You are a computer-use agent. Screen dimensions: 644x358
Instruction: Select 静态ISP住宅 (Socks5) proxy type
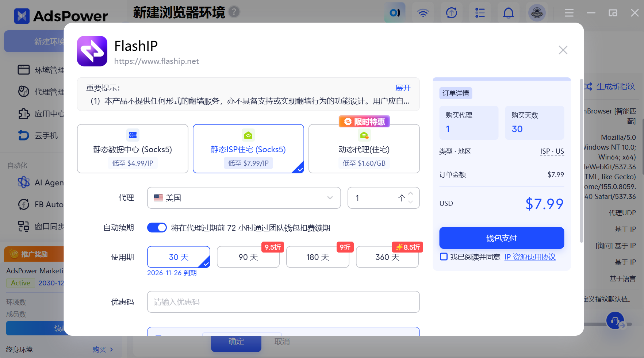(x=248, y=149)
